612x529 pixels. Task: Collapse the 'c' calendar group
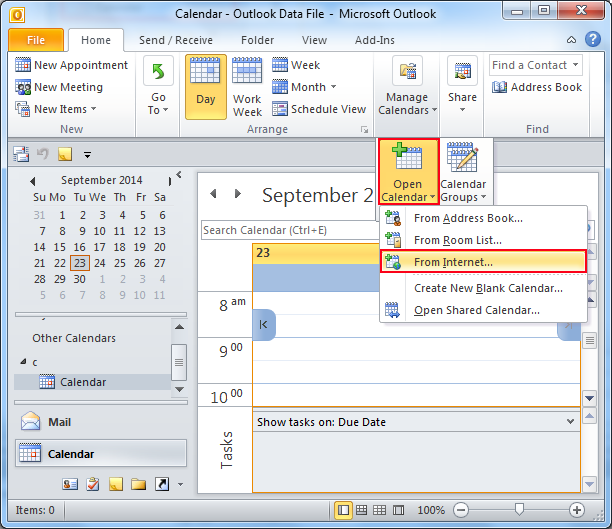23,362
